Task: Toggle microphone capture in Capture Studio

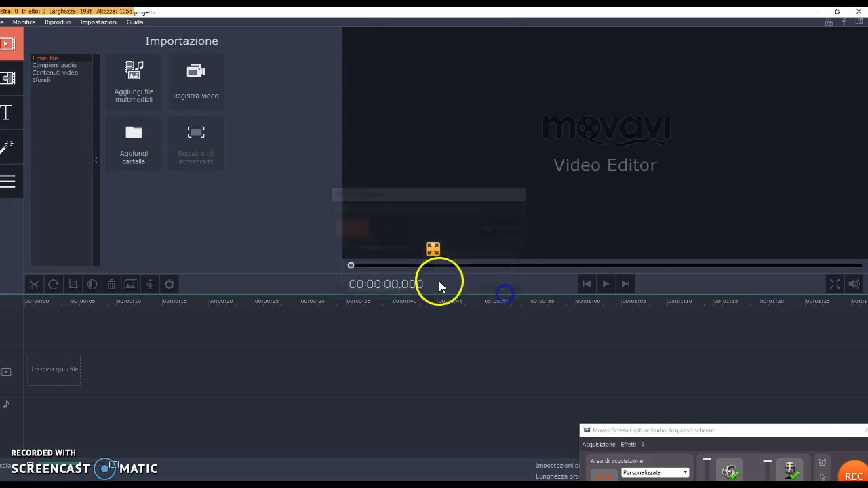Action: [790, 470]
